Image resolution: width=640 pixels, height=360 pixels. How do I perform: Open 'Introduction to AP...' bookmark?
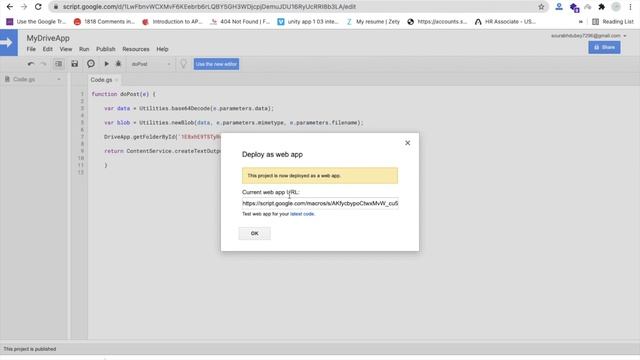tap(172, 22)
